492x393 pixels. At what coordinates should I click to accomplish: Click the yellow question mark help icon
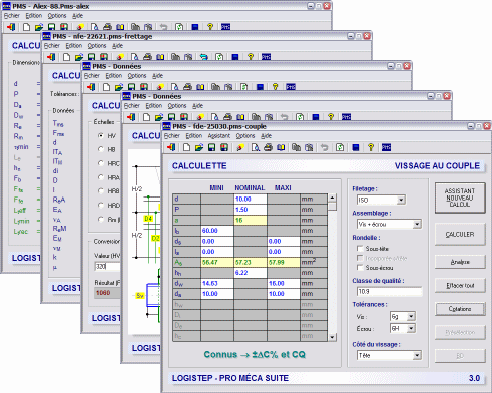371,147
